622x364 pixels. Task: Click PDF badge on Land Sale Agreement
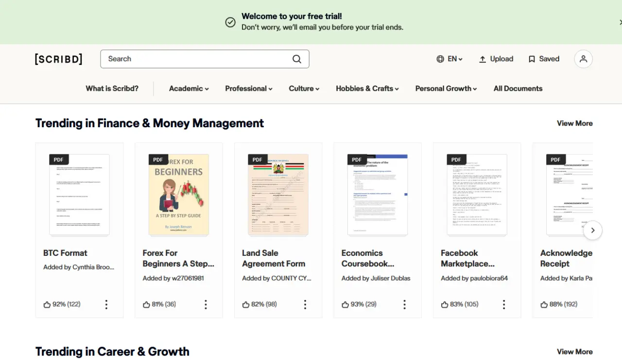click(x=258, y=160)
